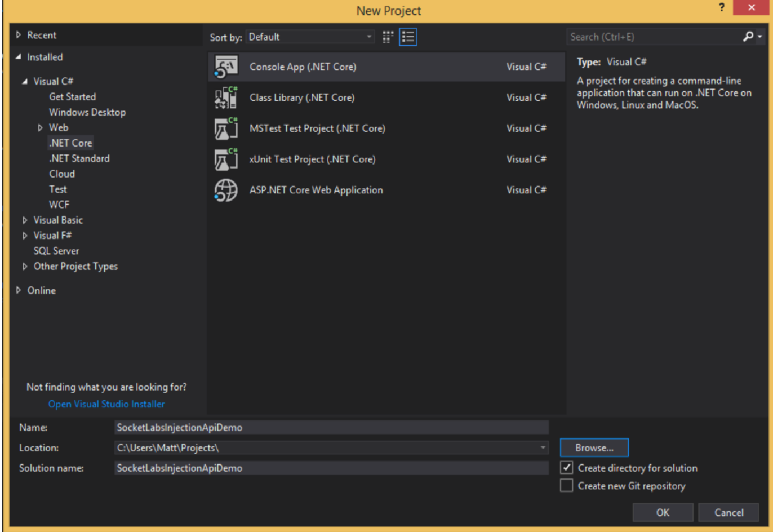This screenshot has width=773, height=532.
Task: Click the Solution name input field
Action: 331,468
